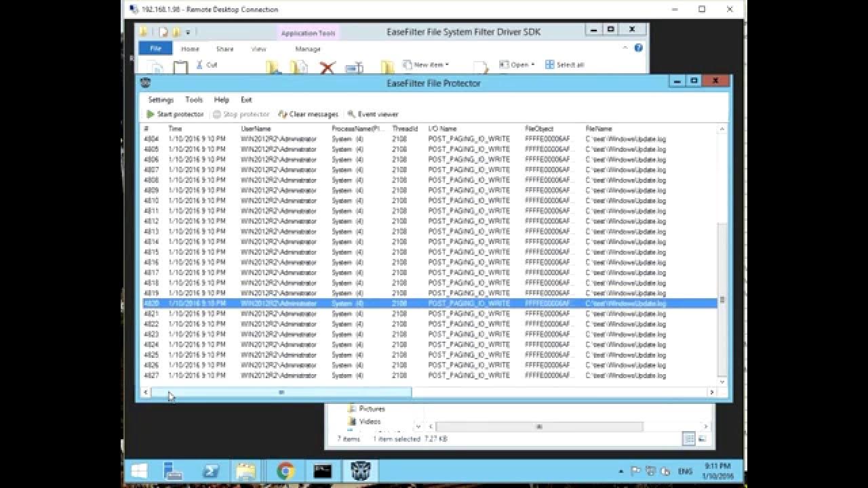Sort by the FileObject column header
The image size is (868, 488).
pos(539,129)
